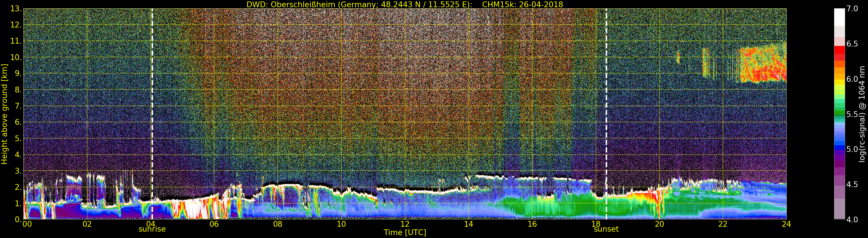Screen dimensions: 868x238
Task: Click the white top segment of the colorbar
Action: point(839,17)
